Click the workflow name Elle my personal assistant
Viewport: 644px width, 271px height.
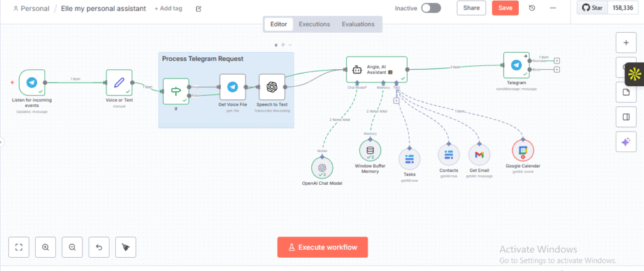[103, 9]
